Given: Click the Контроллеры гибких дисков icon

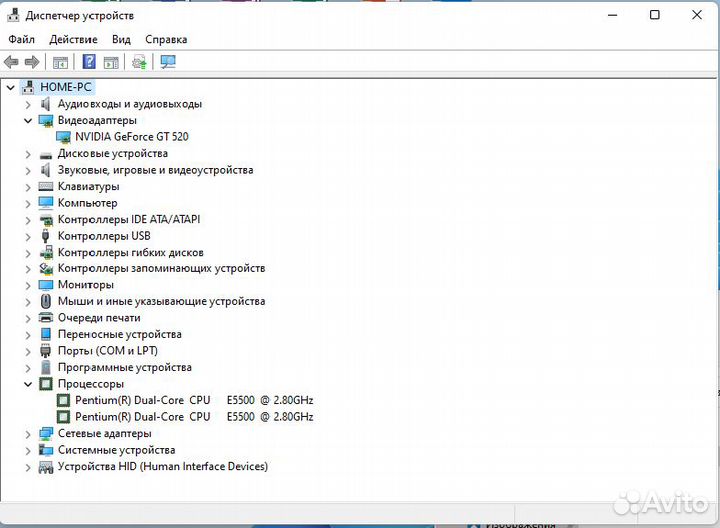Looking at the screenshot, I should tap(46, 253).
